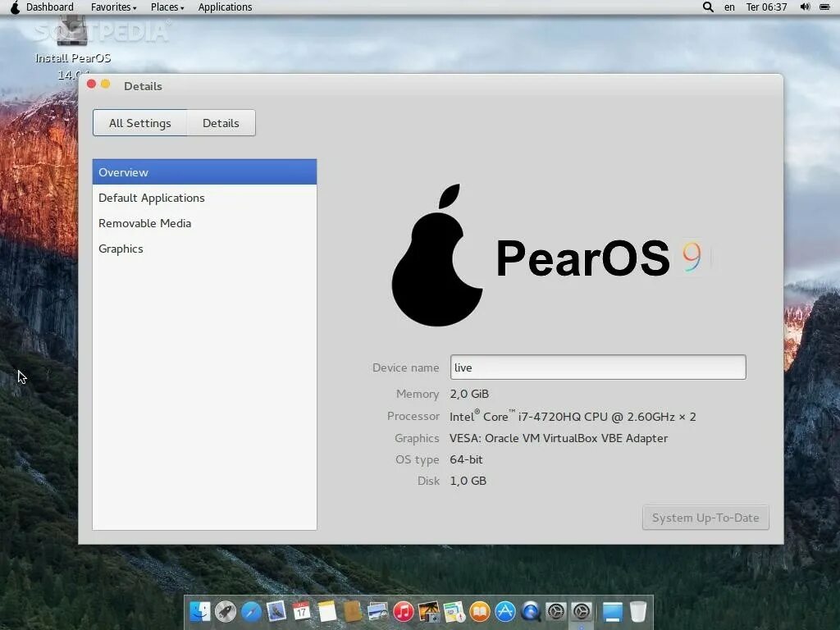Screen dimensions: 840x630
Task: Expand the Places menu
Action: pos(165,7)
